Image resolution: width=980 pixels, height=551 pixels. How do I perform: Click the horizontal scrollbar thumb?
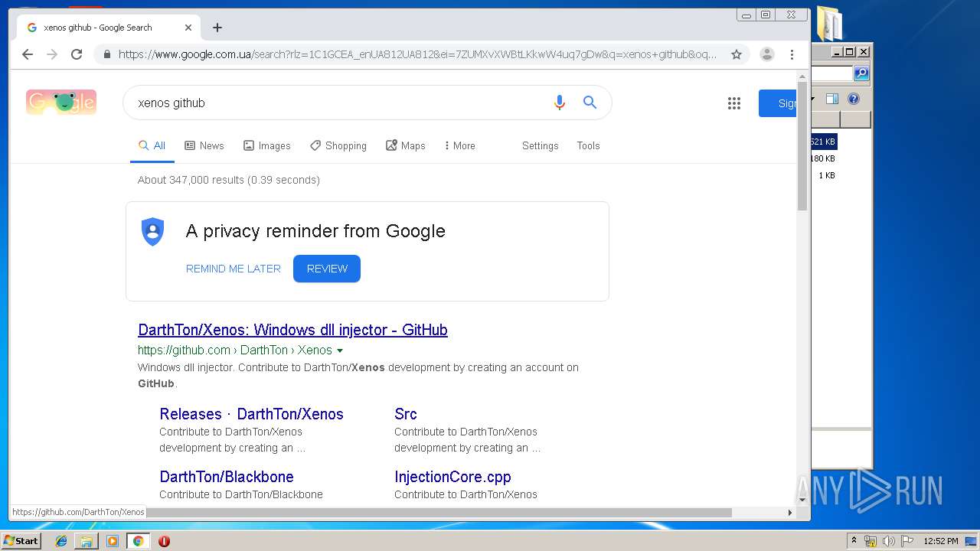tap(439, 512)
